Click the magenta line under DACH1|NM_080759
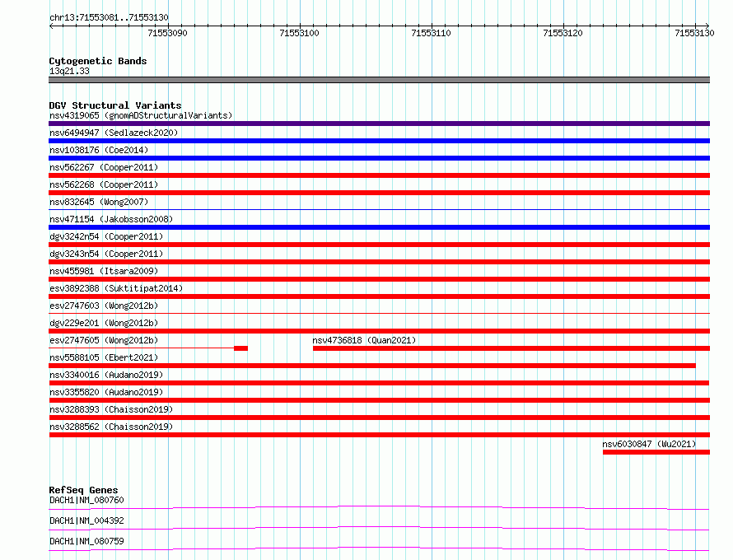The width and height of the screenshot is (733, 560). pyautogui.click(x=379, y=548)
